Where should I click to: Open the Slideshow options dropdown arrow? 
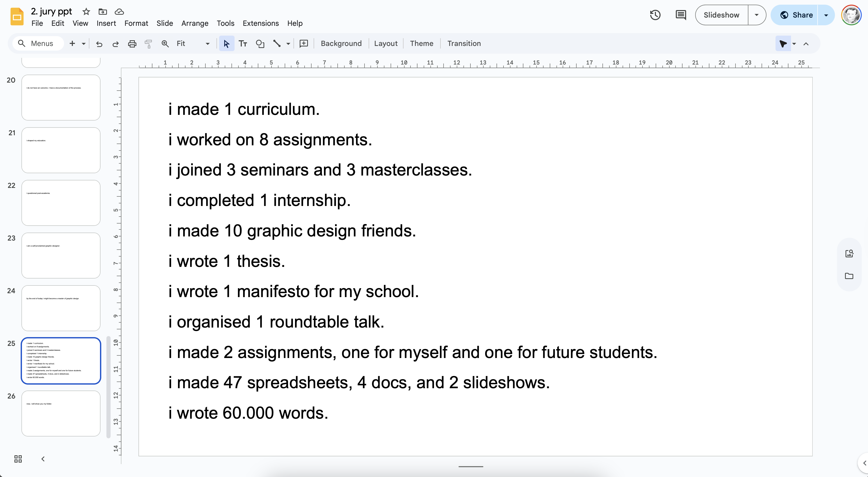[x=756, y=15]
